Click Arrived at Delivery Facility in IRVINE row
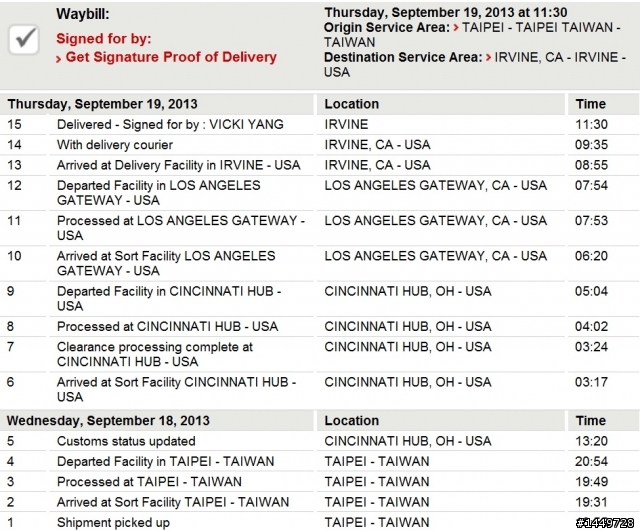 320,165
